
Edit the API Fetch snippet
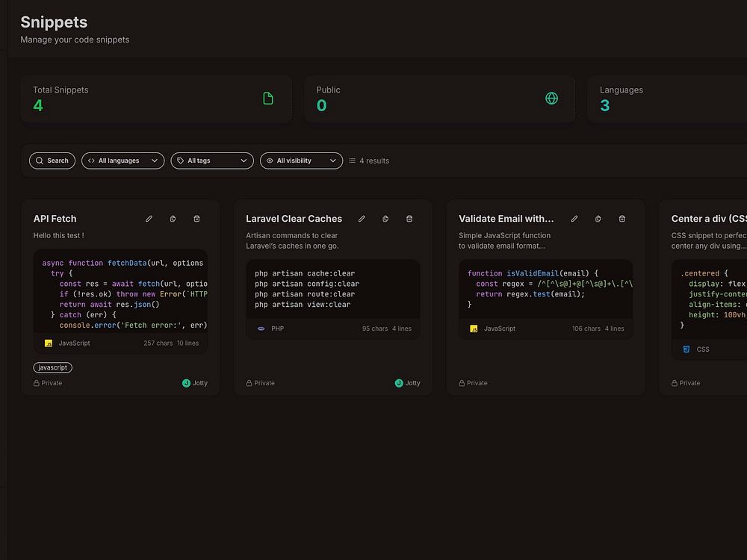click(149, 219)
